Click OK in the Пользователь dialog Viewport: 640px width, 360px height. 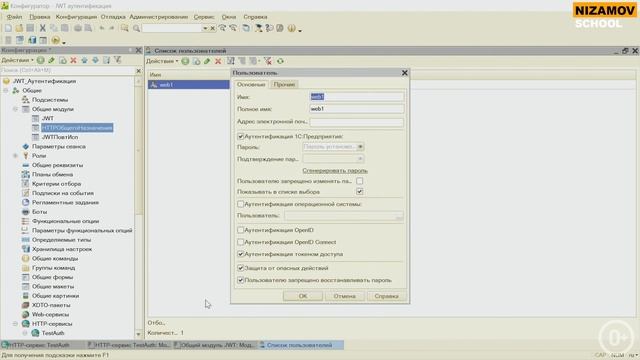303,296
